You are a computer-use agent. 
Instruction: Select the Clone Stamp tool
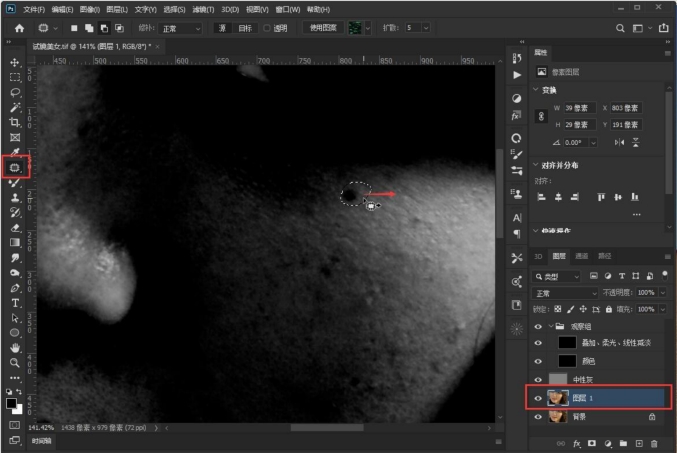(15, 197)
